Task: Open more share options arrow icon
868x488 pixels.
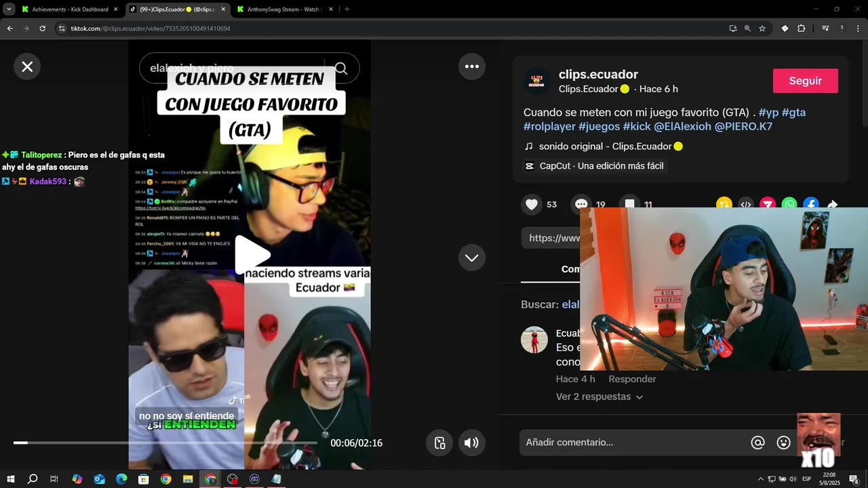Action: click(x=833, y=204)
